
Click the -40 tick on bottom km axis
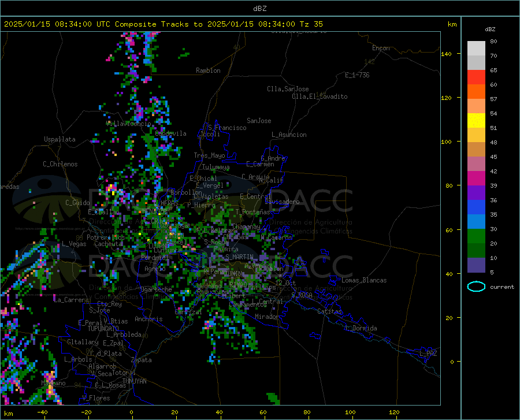42,412
